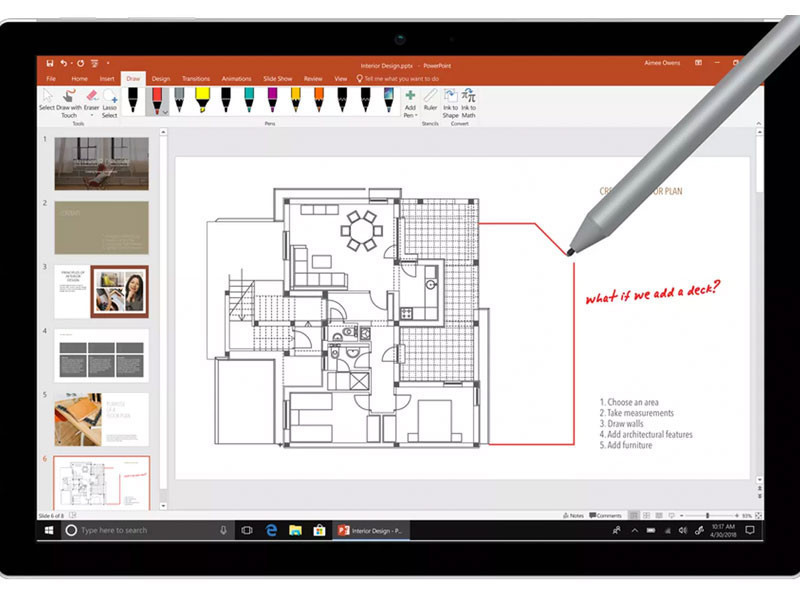800x600 pixels.
Task: Expand the Eraser tool options arrow
Action: click(90, 112)
